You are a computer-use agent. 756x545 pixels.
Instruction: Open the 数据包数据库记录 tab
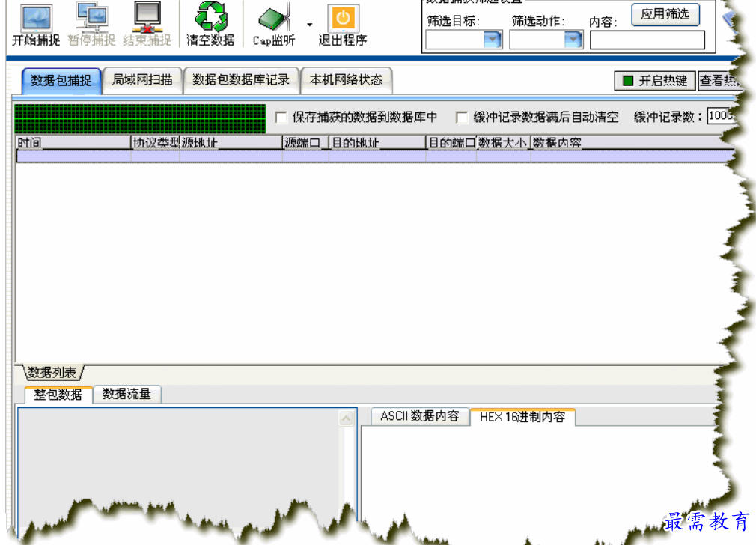(240, 79)
